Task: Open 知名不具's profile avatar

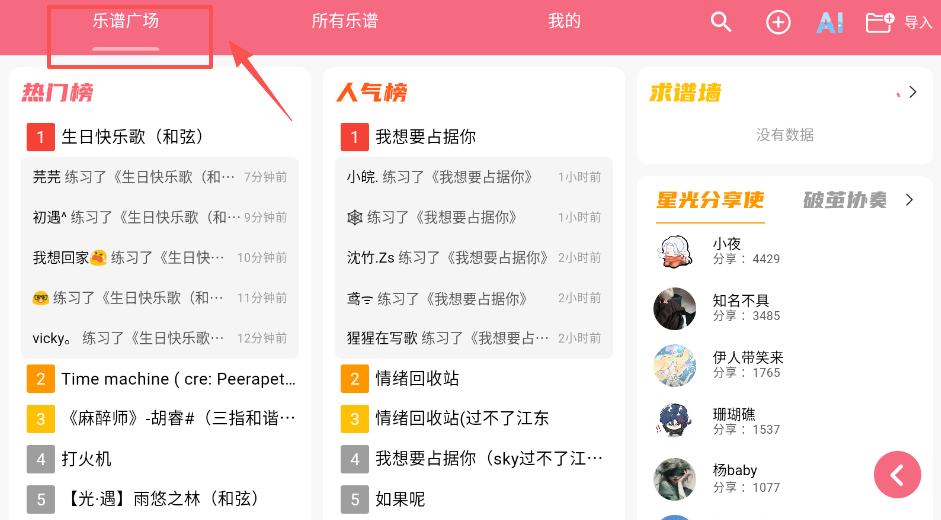Action: [675, 308]
